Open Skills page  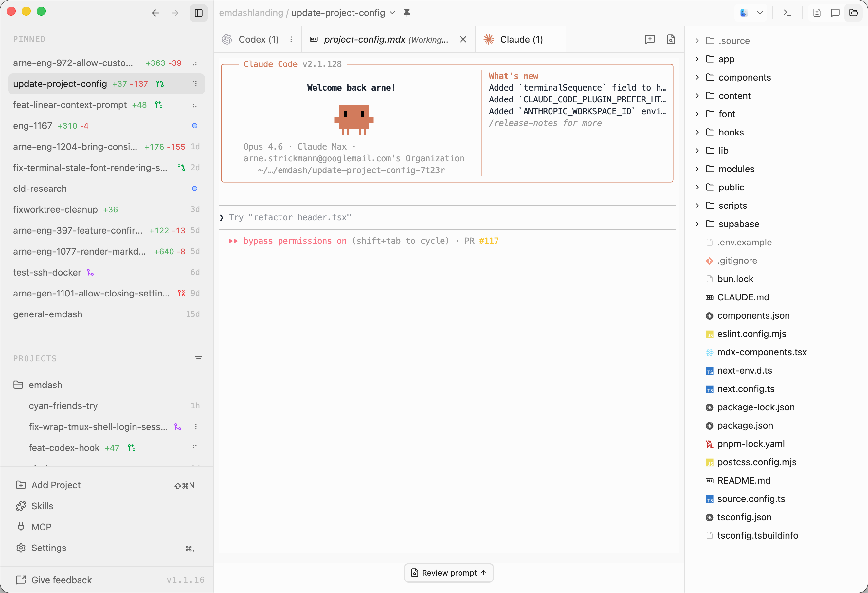tap(106, 506)
